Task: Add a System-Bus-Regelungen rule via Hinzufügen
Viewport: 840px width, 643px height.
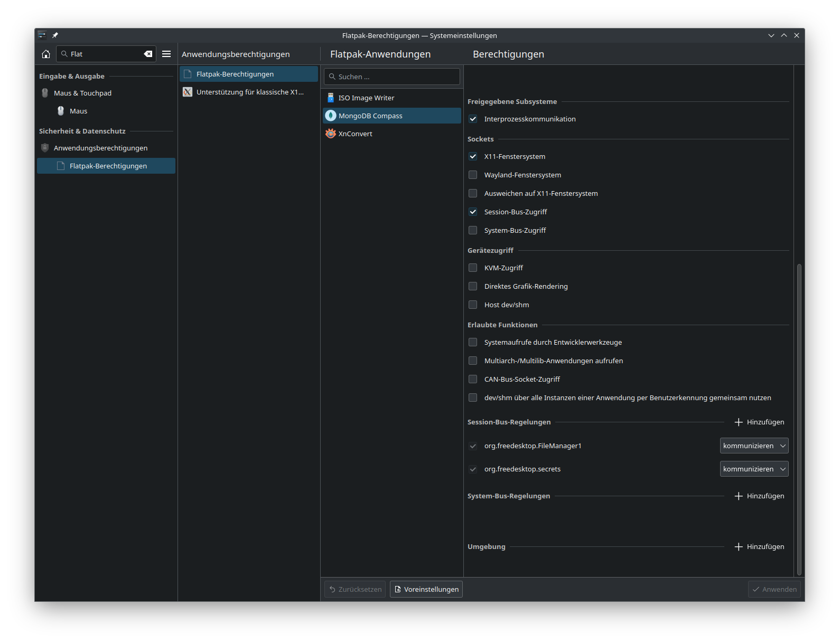Action: (760, 496)
